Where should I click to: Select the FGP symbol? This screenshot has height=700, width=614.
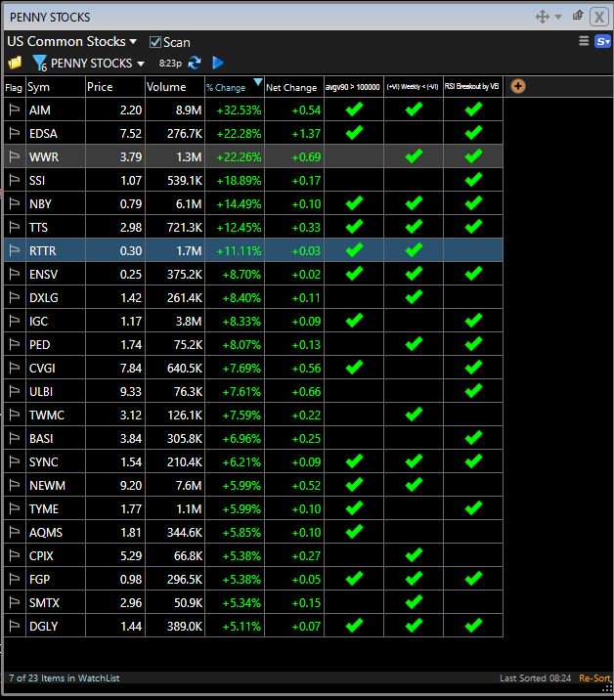point(39,579)
